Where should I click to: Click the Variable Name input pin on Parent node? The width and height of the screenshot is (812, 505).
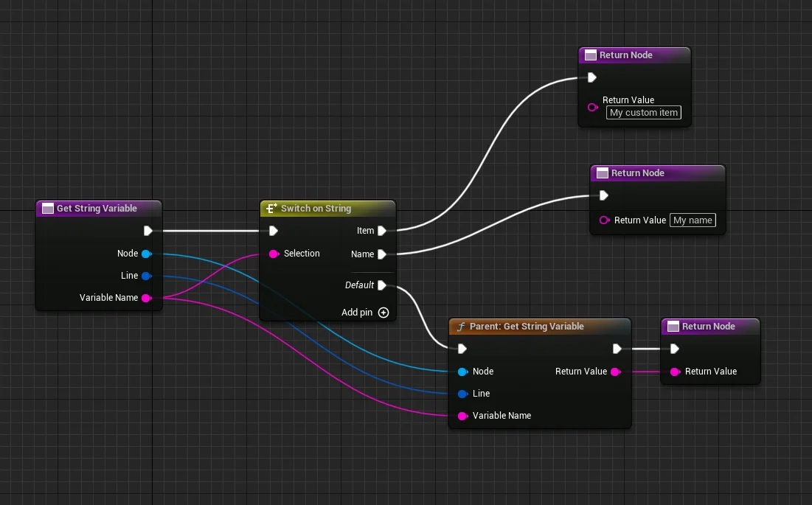463,416
